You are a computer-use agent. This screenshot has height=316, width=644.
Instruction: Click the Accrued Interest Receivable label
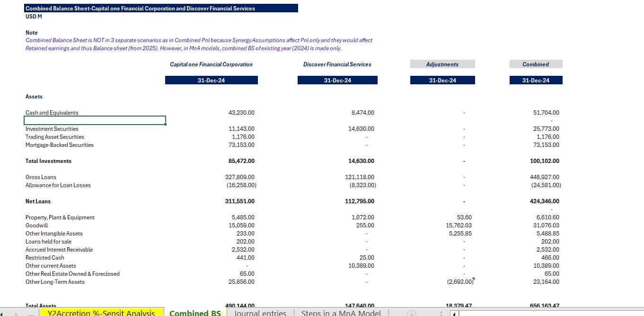(x=59, y=250)
